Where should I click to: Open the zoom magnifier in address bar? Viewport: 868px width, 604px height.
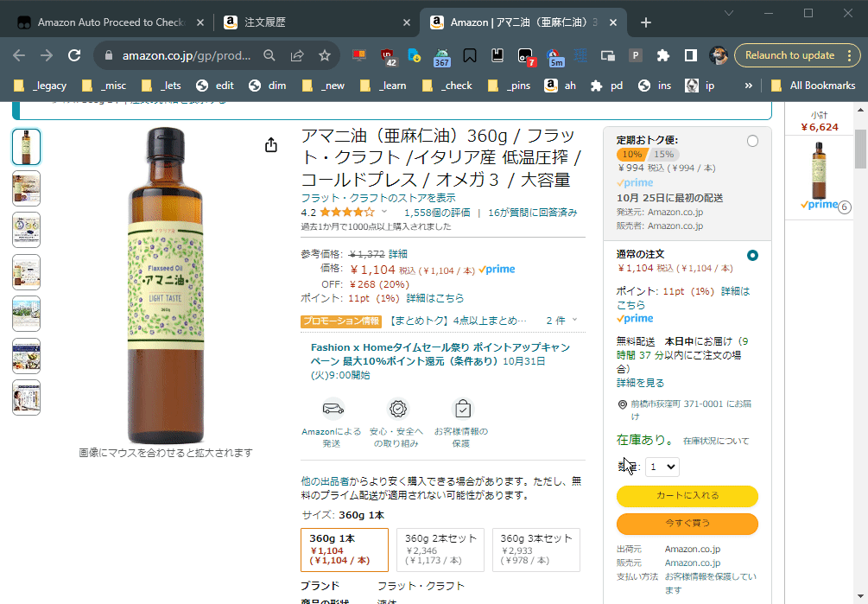pyautogui.click(x=269, y=55)
